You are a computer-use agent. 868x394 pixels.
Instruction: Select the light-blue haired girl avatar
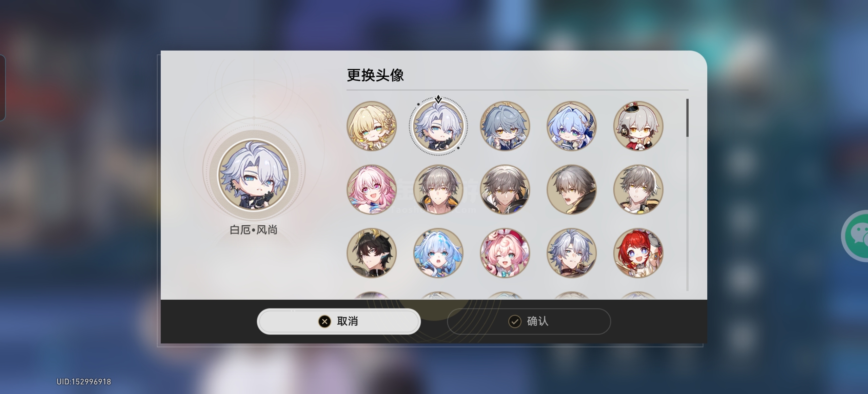coord(438,253)
